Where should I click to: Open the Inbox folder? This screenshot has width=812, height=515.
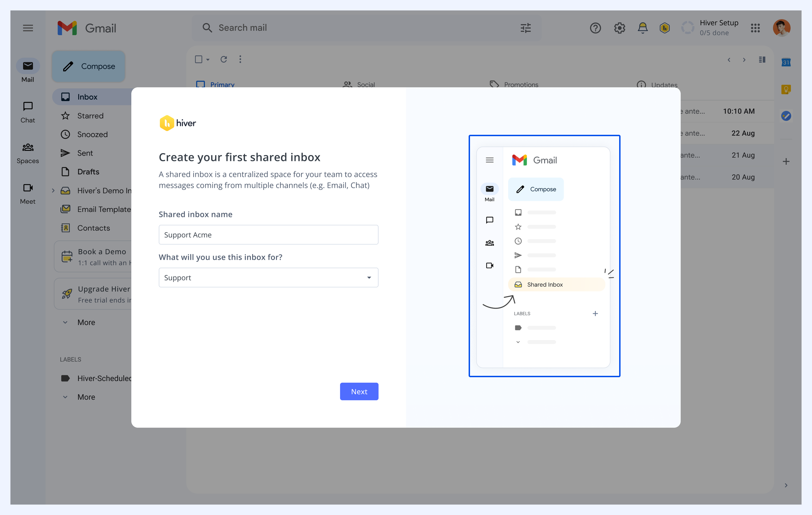(x=92, y=97)
